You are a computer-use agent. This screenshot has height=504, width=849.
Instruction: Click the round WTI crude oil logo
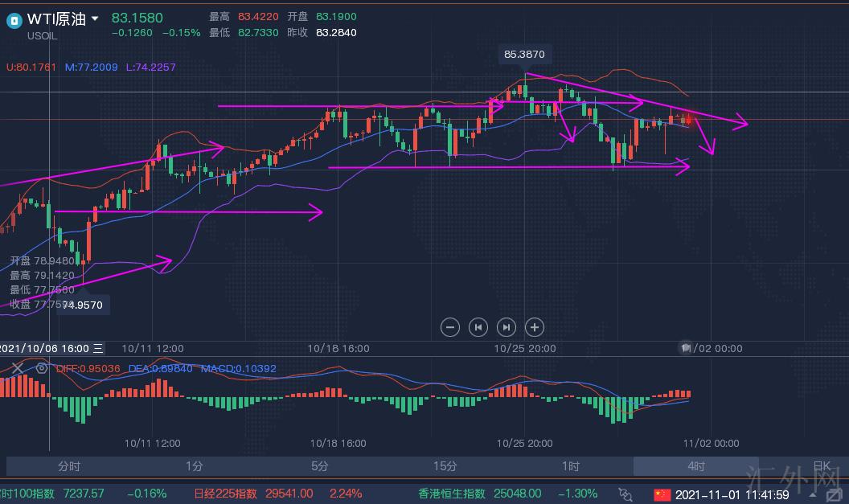14,19
